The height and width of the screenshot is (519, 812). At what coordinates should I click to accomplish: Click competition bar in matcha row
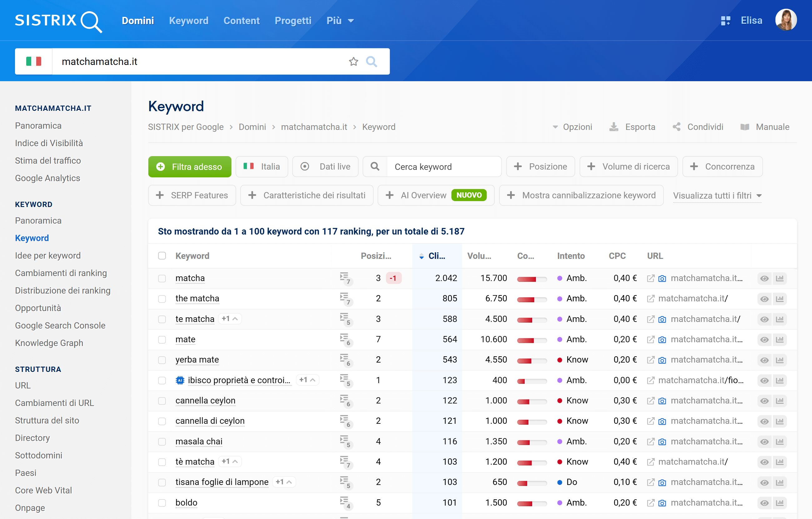532,279
